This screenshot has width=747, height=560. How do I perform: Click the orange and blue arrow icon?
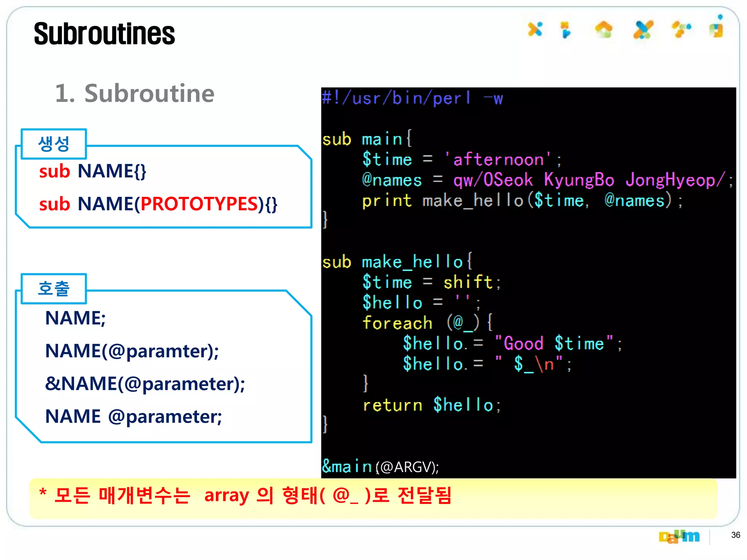[x=565, y=30]
